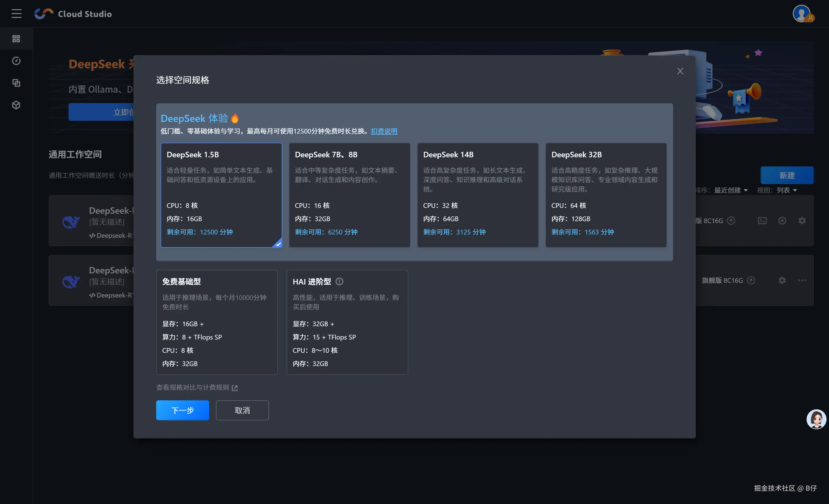The height and width of the screenshot is (504, 829).
Task: Click the HAI 进阶型 info icon
Action: pyautogui.click(x=339, y=282)
